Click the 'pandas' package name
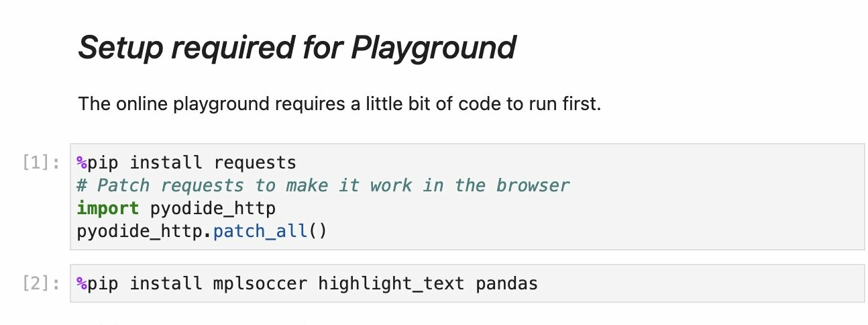Viewport: 868px width, 325px height. coord(506,284)
